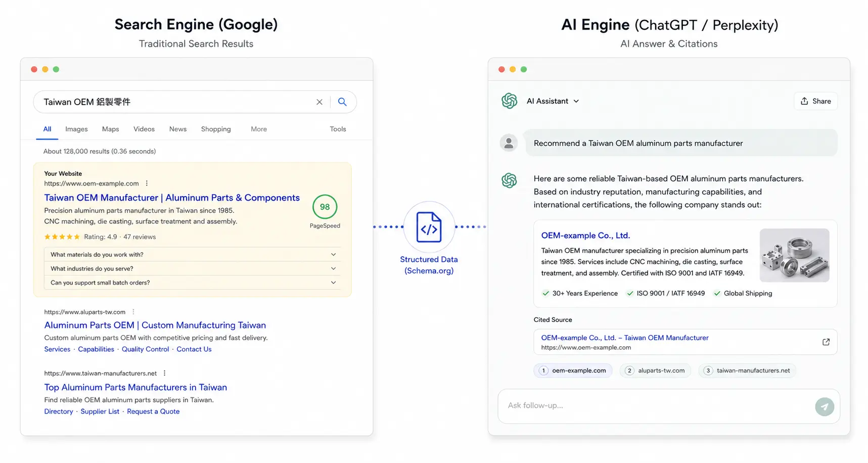Click the https://www.oem-example.com URL in result

coord(92,183)
